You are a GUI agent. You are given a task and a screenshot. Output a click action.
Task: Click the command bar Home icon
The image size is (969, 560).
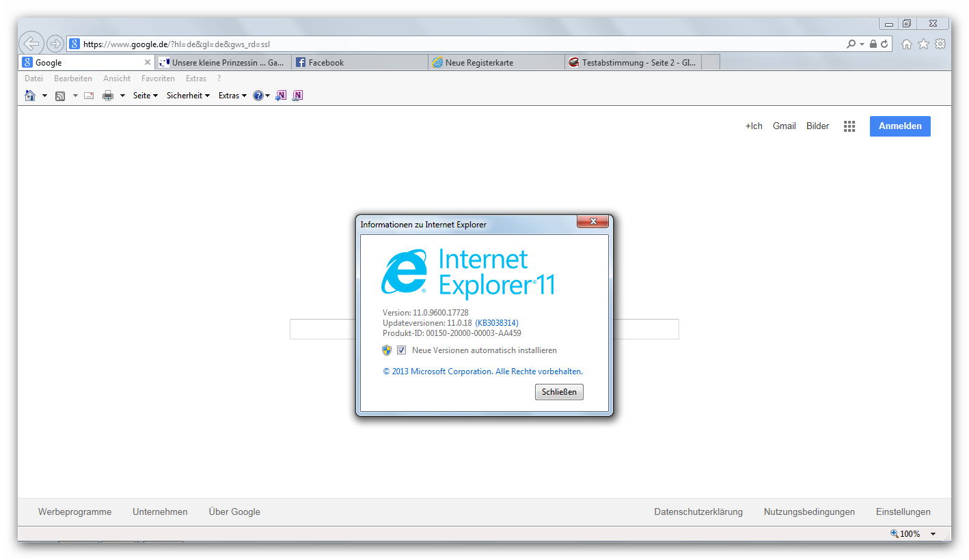(x=30, y=96)
